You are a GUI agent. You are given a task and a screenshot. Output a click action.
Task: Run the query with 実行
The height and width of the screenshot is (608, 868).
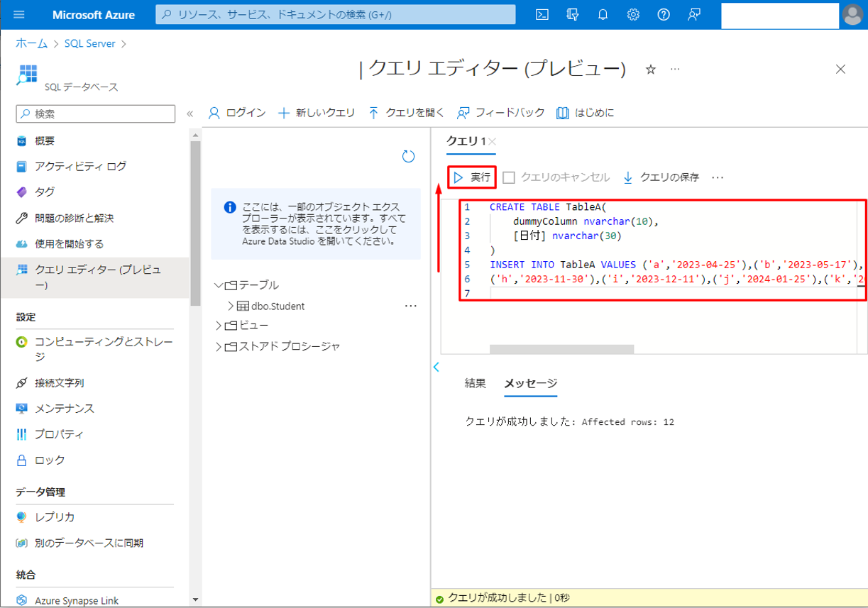472,177
